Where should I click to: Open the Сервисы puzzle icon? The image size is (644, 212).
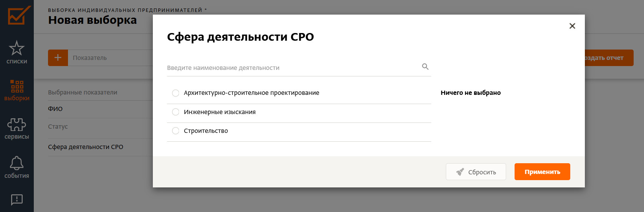pos(17,124)
